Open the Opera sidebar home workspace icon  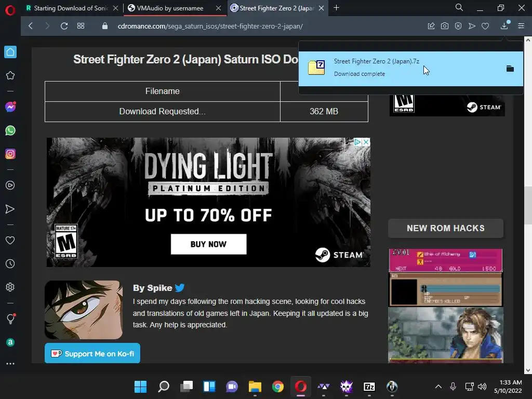pyautogui.click(x=10, y=52)
